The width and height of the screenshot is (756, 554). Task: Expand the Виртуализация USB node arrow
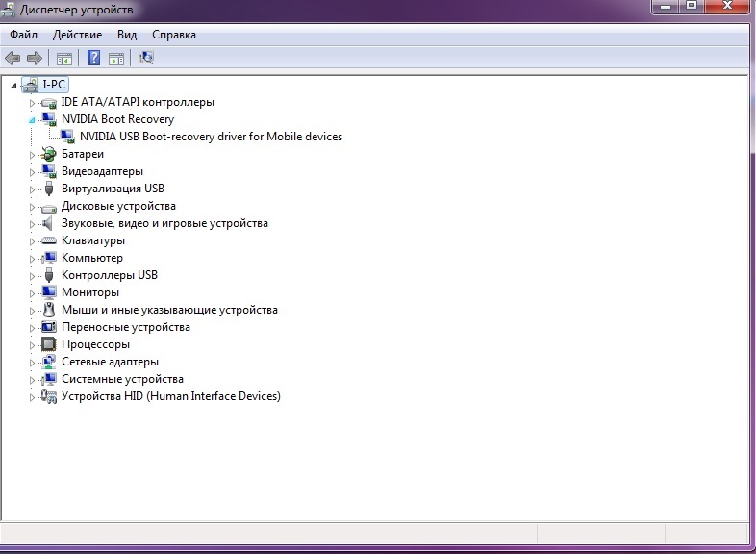(32, 189)
